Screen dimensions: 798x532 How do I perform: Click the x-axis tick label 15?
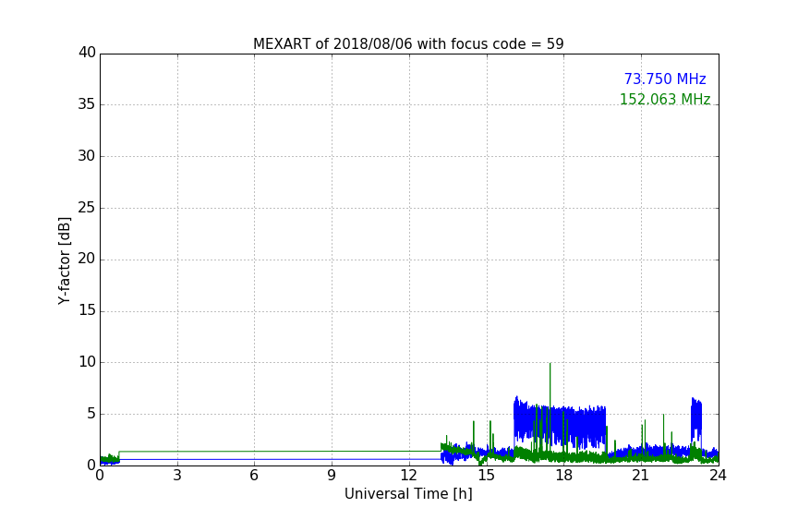(486, 476)
